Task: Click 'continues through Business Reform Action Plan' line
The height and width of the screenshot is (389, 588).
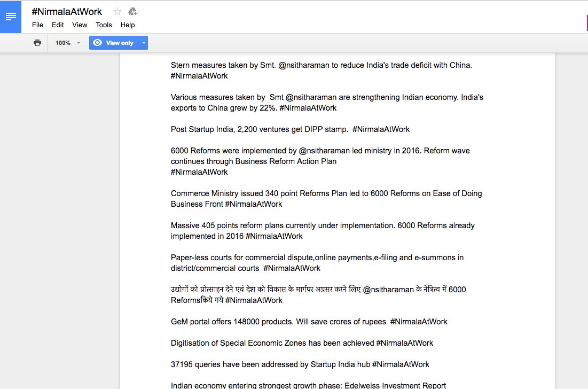Action: point(254,161)
